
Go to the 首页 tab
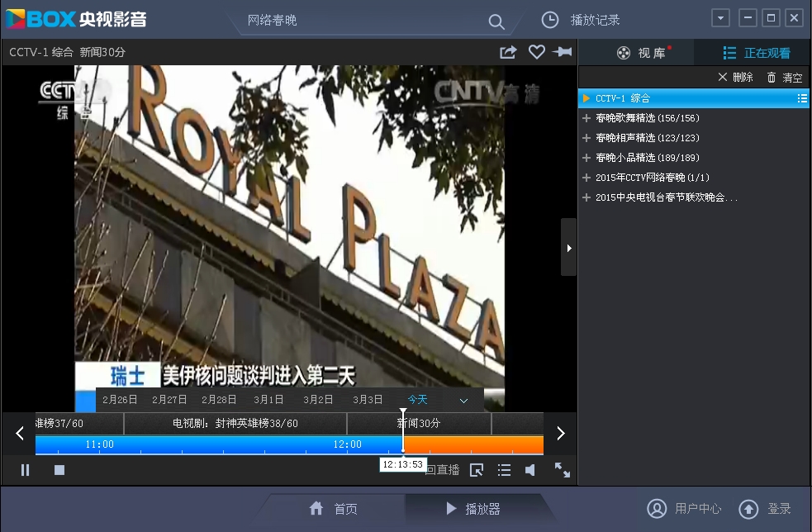pyautogui.click(x=335, y=509)
